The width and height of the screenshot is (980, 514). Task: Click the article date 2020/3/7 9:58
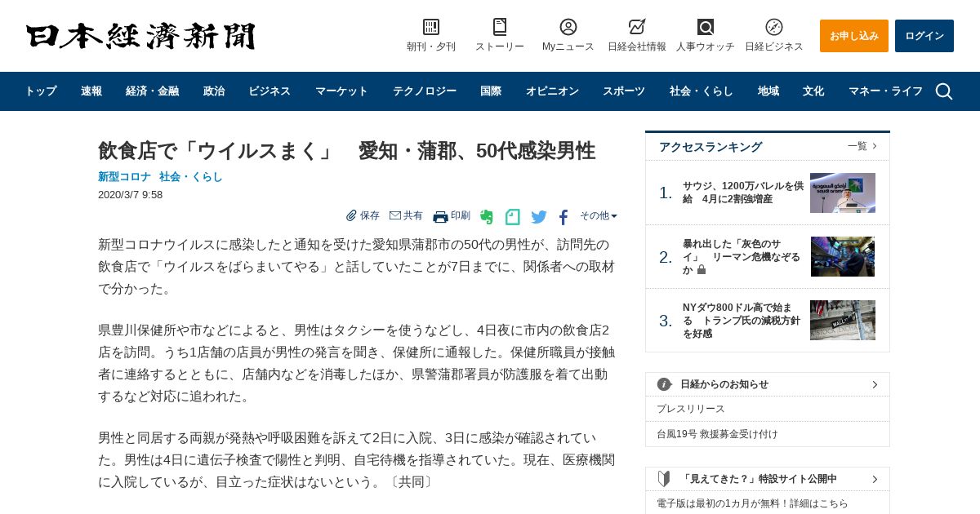[x=131, y=195]
